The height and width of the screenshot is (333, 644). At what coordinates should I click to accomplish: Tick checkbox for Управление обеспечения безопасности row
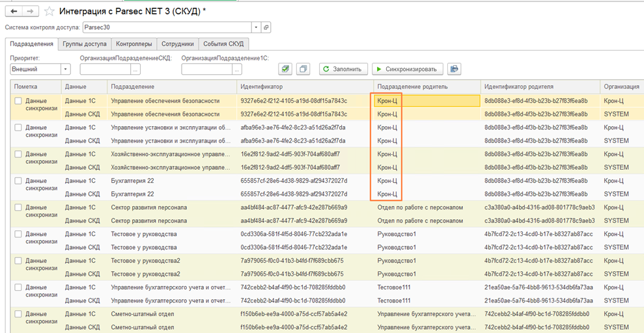click(x=18, y=101)
